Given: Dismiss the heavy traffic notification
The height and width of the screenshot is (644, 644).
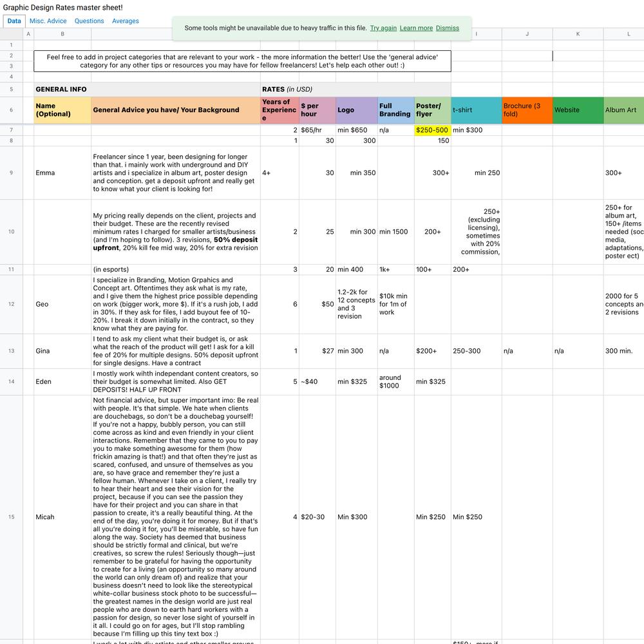Looking at the screenshot, I should point(448,28).
